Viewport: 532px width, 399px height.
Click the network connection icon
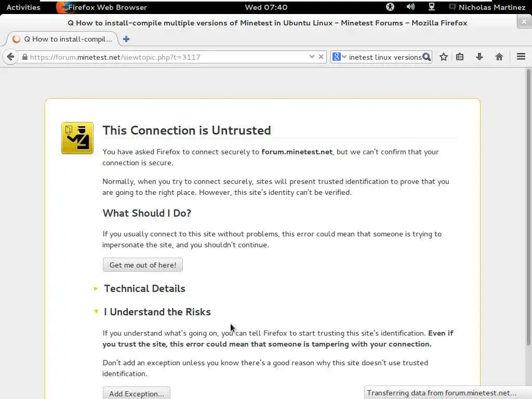432,7
